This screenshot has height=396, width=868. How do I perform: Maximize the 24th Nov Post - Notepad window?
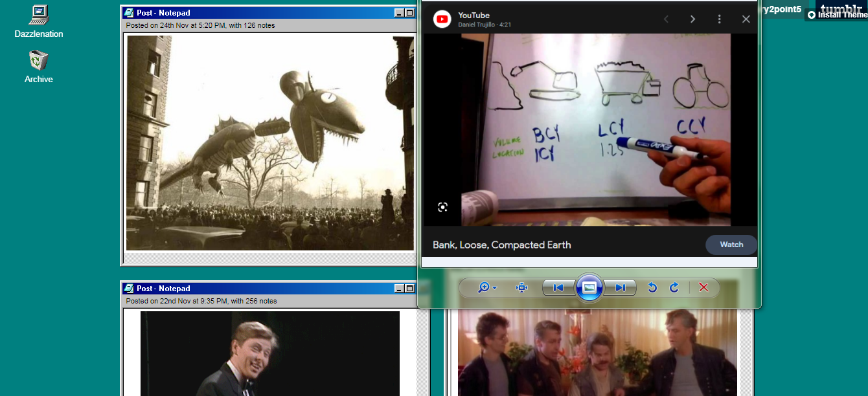(409, 13)
